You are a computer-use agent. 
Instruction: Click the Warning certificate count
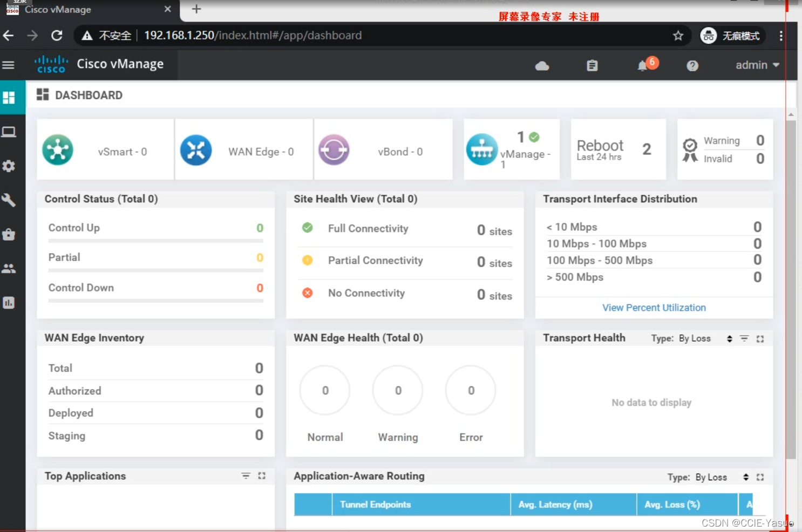[760, 140]
